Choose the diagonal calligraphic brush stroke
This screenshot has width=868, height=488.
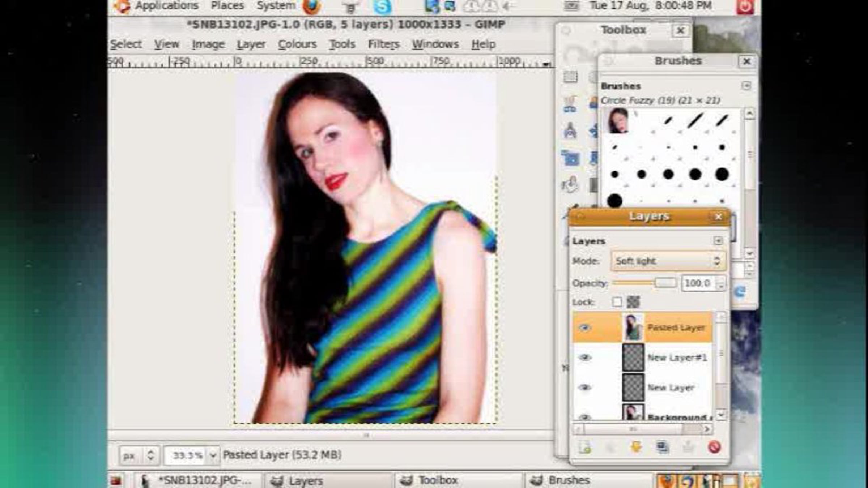695,120
